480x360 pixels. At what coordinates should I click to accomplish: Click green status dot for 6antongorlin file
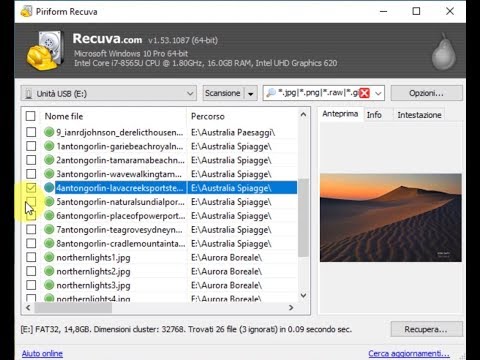[49, 215]
